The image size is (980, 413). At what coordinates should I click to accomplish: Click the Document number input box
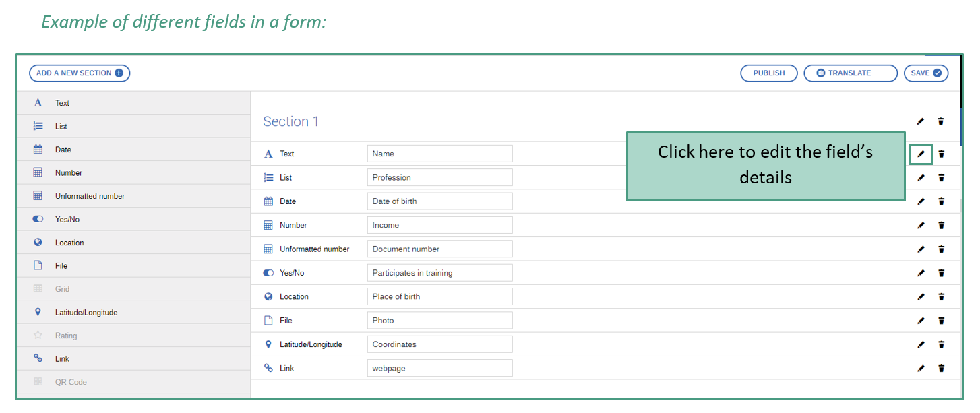(x=439, y=249)
